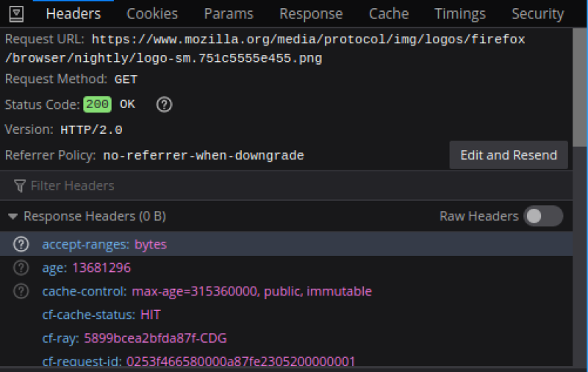Collapse the Response Headers section
Viewport: 588px width, 372px height.
tap(12, 216)
